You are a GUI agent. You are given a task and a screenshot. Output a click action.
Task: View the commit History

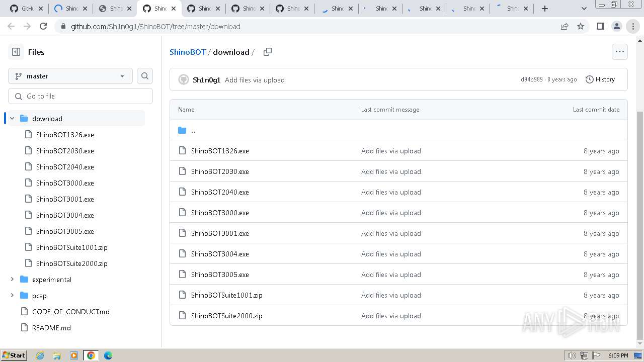600,79
